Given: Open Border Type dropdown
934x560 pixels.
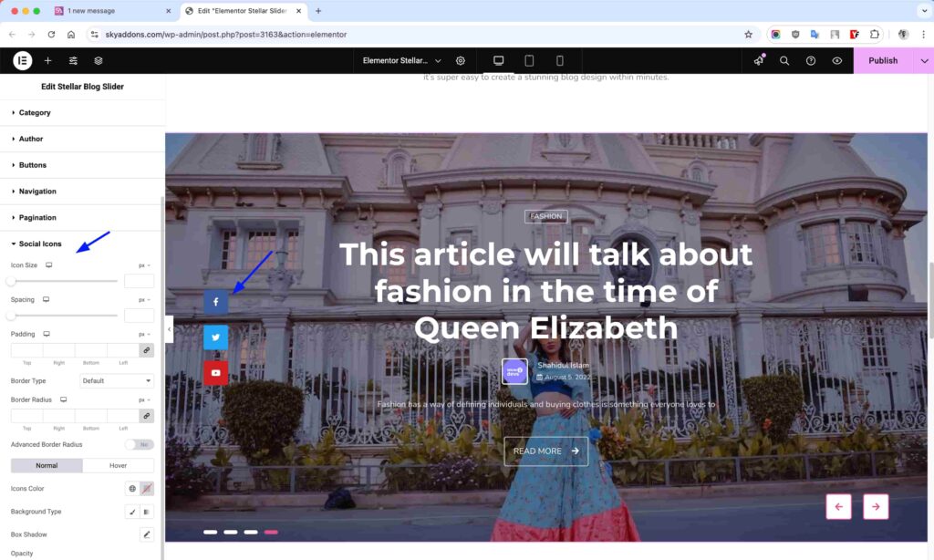Looking at the screenshot, I should (x=117, y=380).
